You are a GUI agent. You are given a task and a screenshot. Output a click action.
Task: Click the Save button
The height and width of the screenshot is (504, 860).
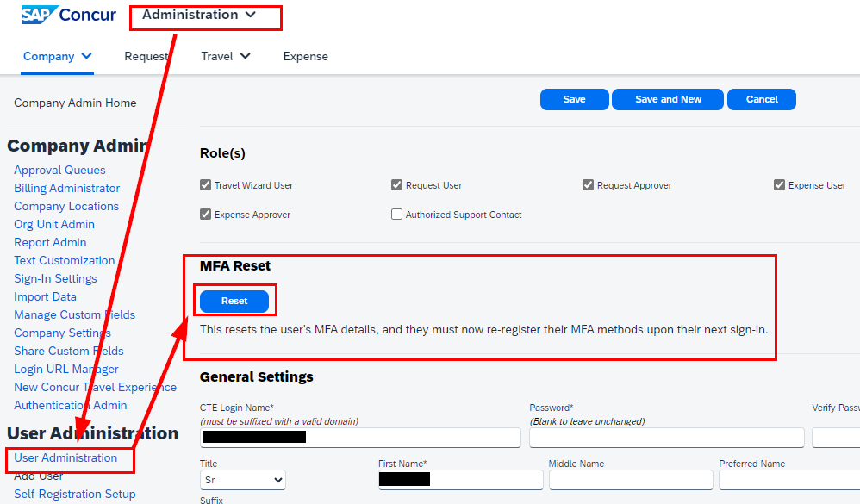(574, 99)
